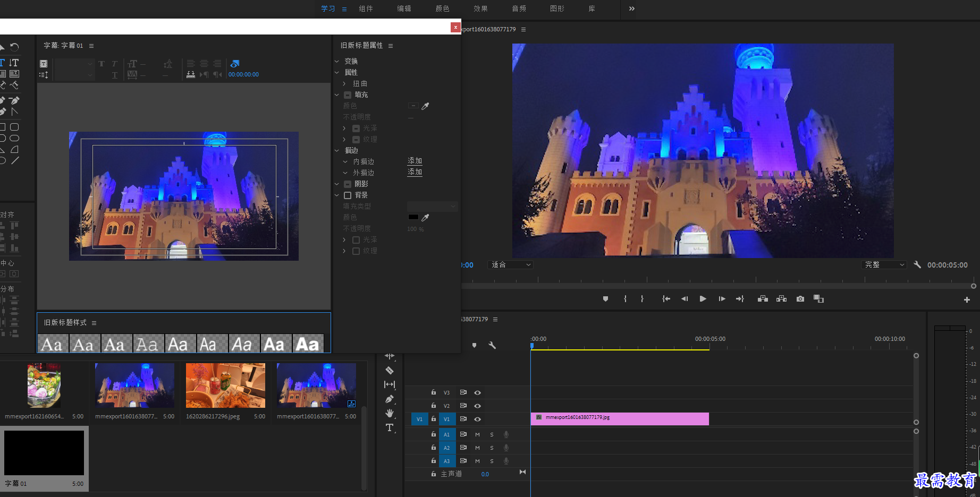Screen dimensions: 980x497
Task: Select the vertical type tool in title tools
Action: pyautogui.click(x=14, y=63)
